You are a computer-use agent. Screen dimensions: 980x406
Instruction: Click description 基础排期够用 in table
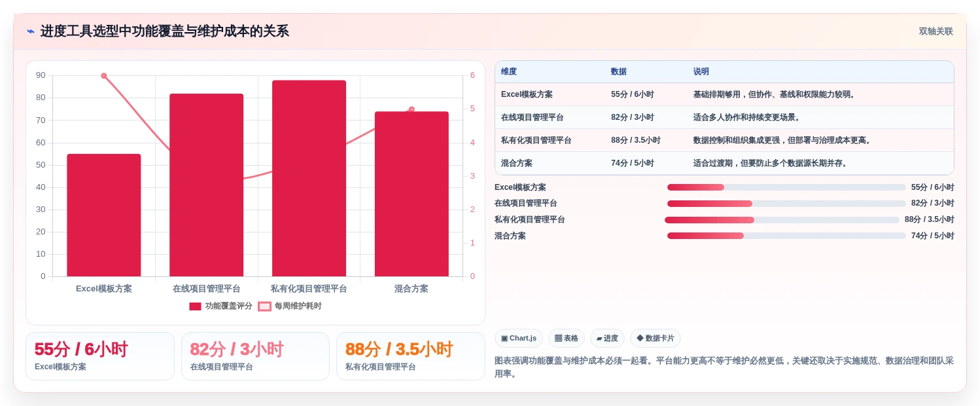pos(775,94)
